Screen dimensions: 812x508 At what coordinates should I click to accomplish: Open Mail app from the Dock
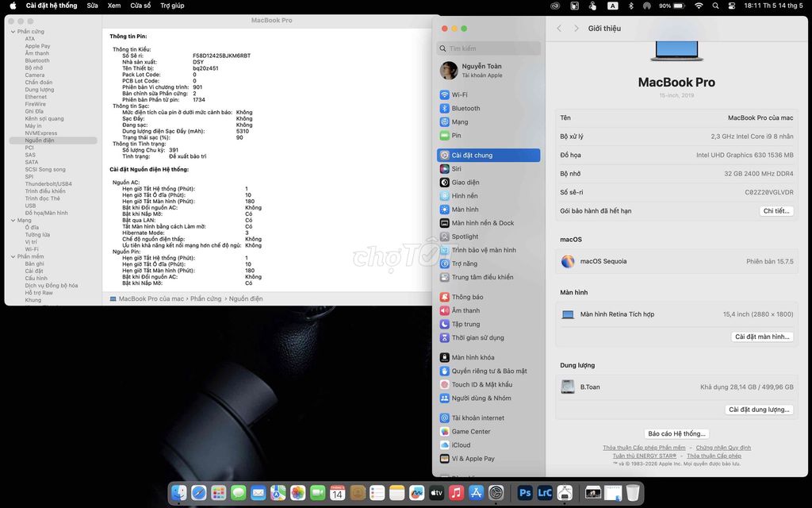(258, 492)
